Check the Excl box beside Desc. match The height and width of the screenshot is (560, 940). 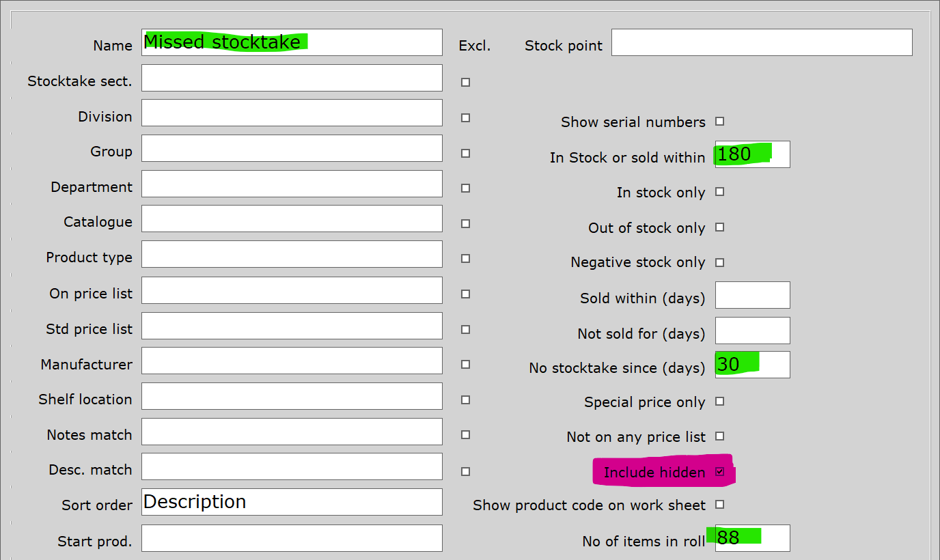pyautogui.click(x=465, y=471)
